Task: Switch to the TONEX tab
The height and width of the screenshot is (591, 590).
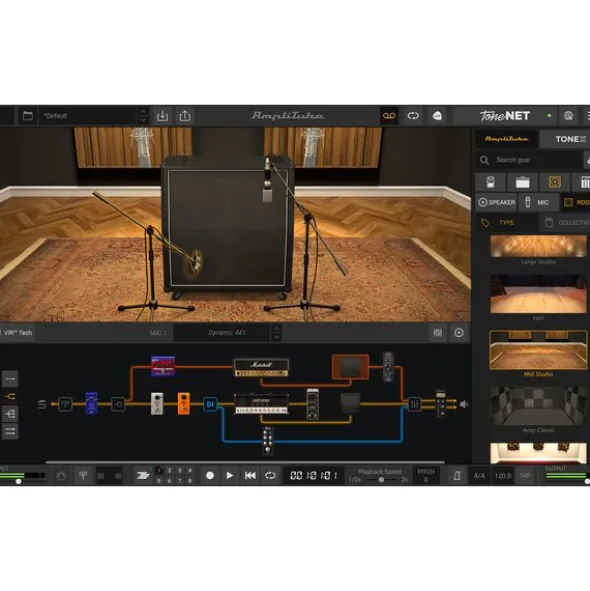Action: pyautogui.click(x=565, y=139)
